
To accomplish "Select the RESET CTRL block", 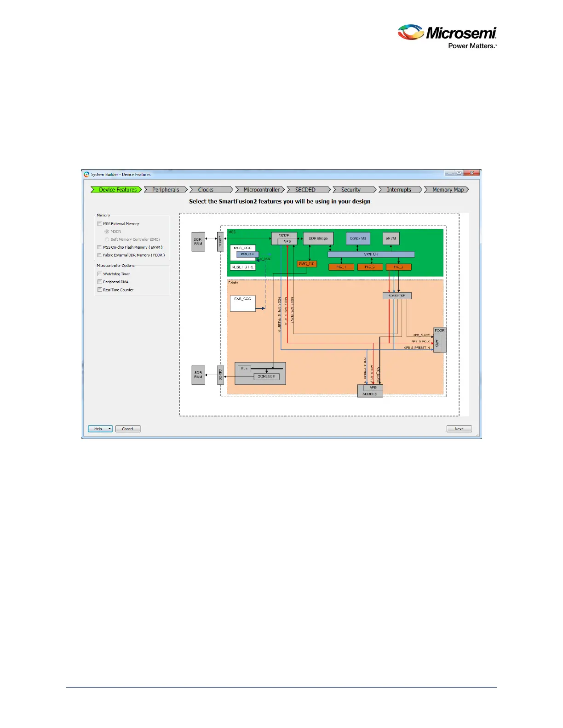I will tap(243, 267).
